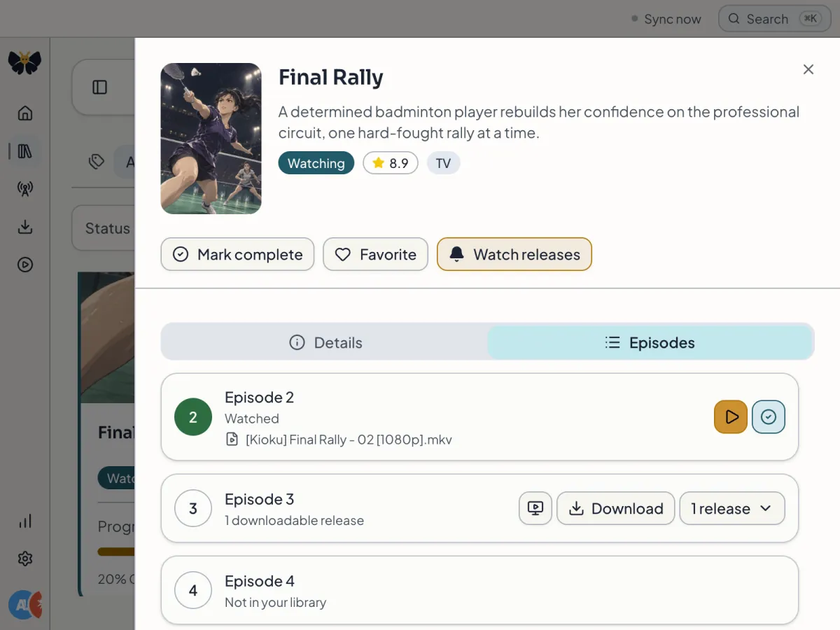840x630 pixels.
Task: Play Episode 2 with the orange button
Action: [x=731, y=417]
